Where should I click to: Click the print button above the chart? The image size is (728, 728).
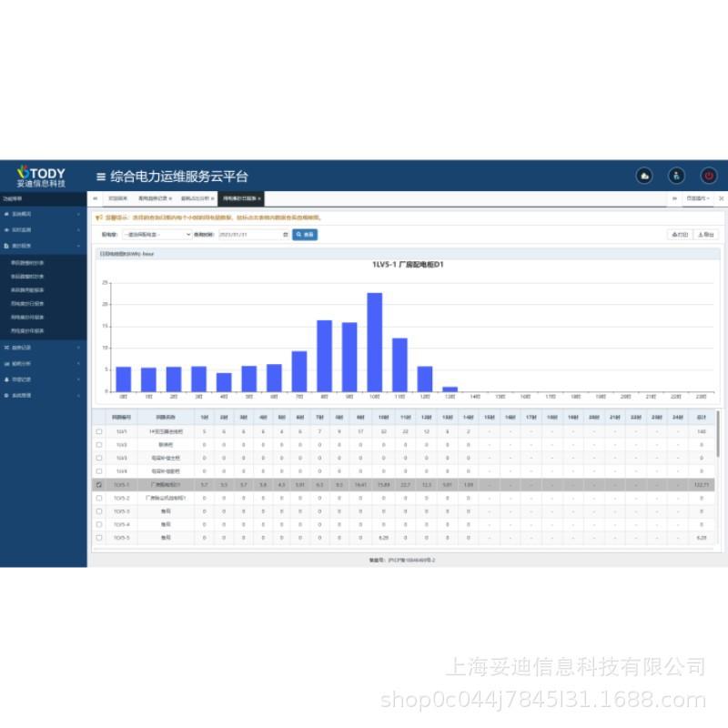point(680,235)
